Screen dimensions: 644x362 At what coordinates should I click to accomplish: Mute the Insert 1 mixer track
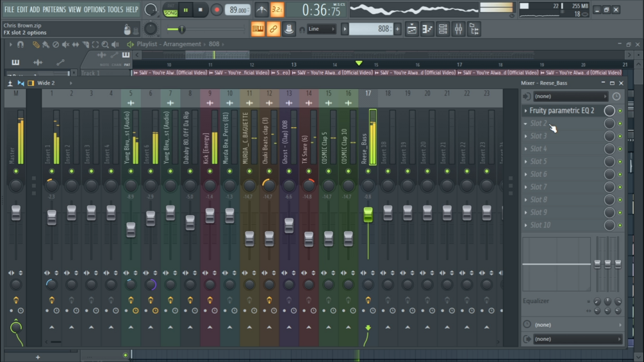pyautogui.click(x=52, y=171)
